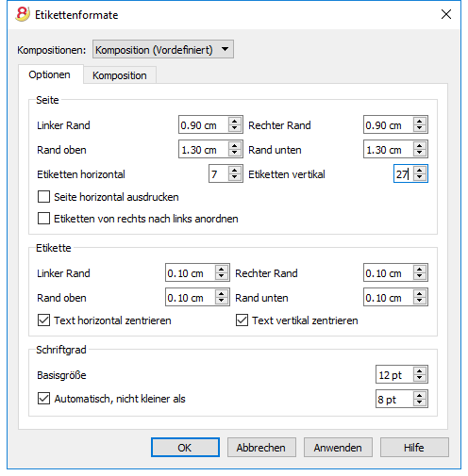
Task: Click the Anwenden button
Action: [x=338, y=448]
